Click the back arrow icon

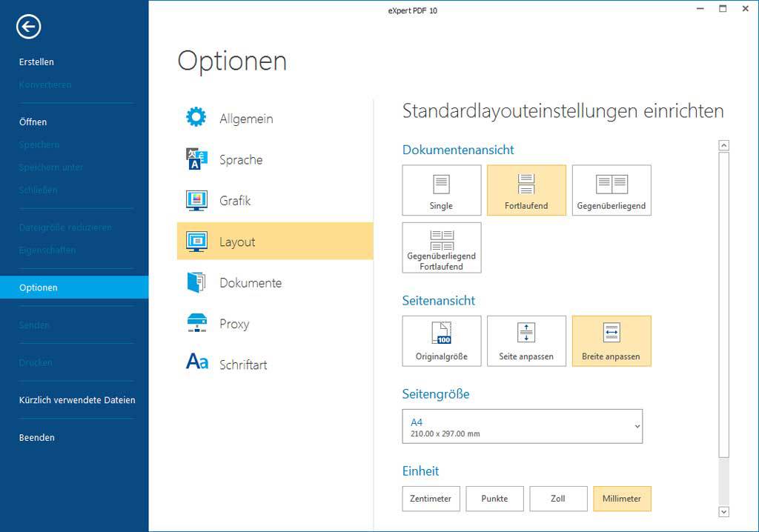click(x=28, y=27)
